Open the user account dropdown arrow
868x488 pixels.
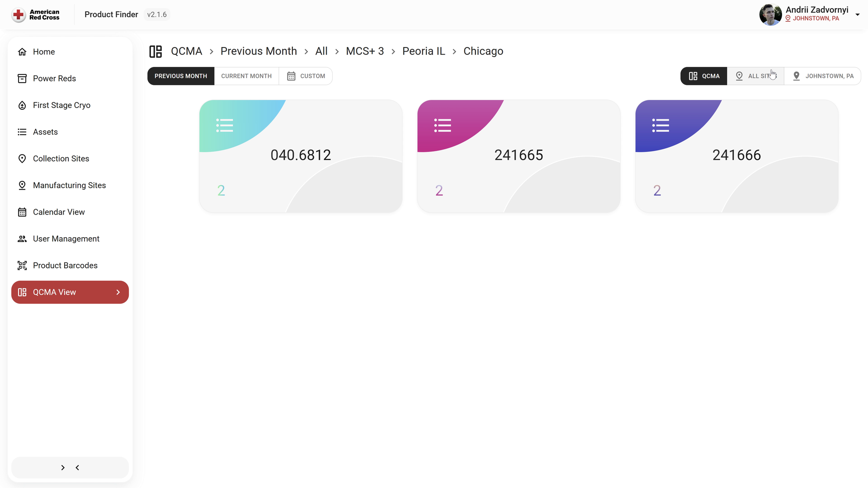tap(857, 14)
